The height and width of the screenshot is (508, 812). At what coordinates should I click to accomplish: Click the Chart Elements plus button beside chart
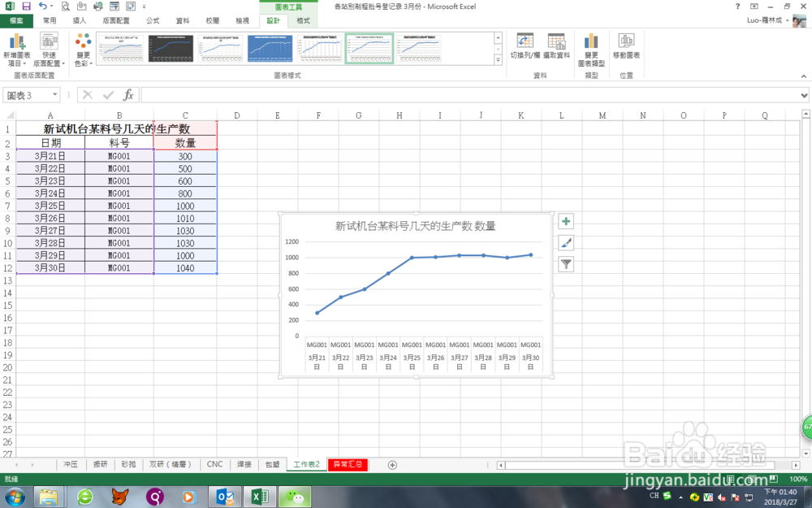click(566, 222)
